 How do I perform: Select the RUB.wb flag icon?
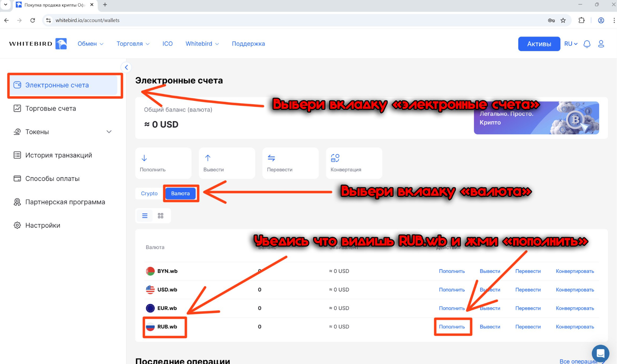pyautogui.click(x=150, y=327)
